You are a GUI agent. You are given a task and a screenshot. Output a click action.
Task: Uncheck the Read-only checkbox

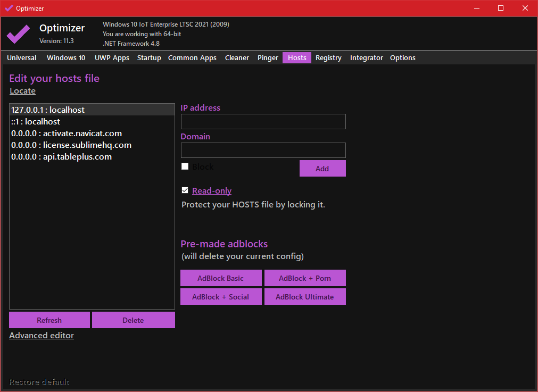(185, 190)
